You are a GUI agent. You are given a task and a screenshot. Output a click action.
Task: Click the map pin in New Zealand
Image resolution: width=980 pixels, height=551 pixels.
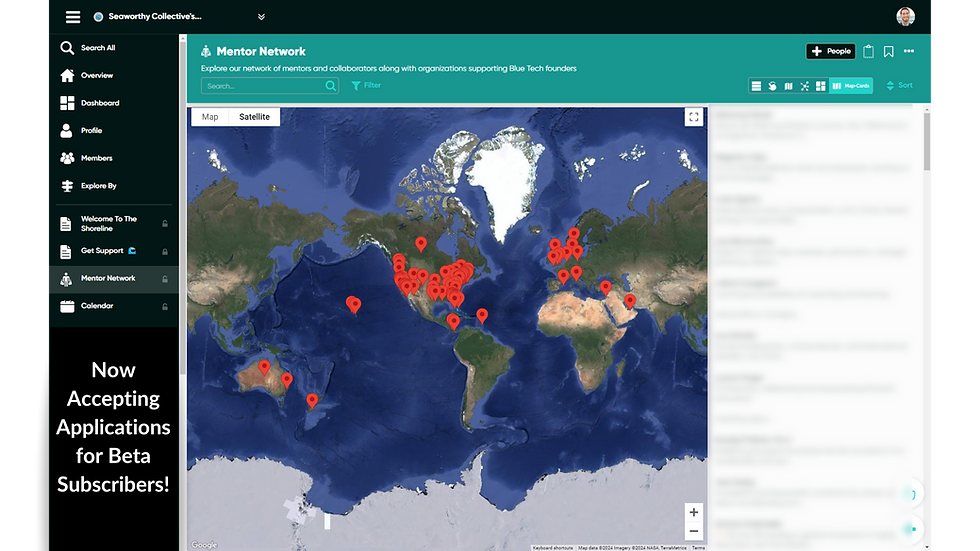312,401
